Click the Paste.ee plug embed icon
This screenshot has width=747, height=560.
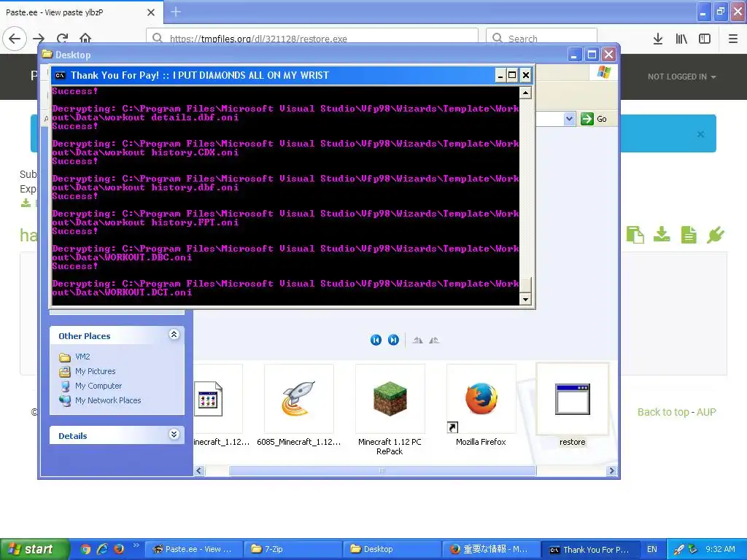tap(716, 234)
